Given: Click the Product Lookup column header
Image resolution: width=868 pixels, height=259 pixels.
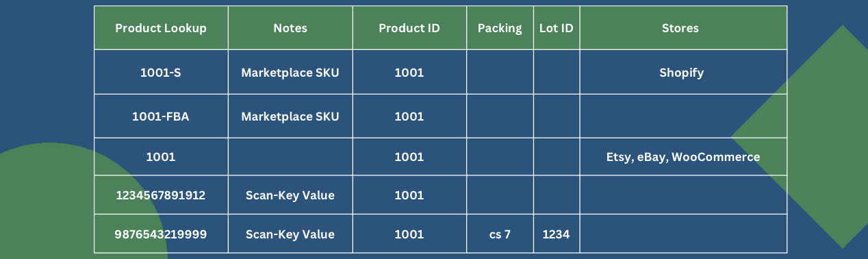Looking at the screenshot, I should tap(161, 28).
